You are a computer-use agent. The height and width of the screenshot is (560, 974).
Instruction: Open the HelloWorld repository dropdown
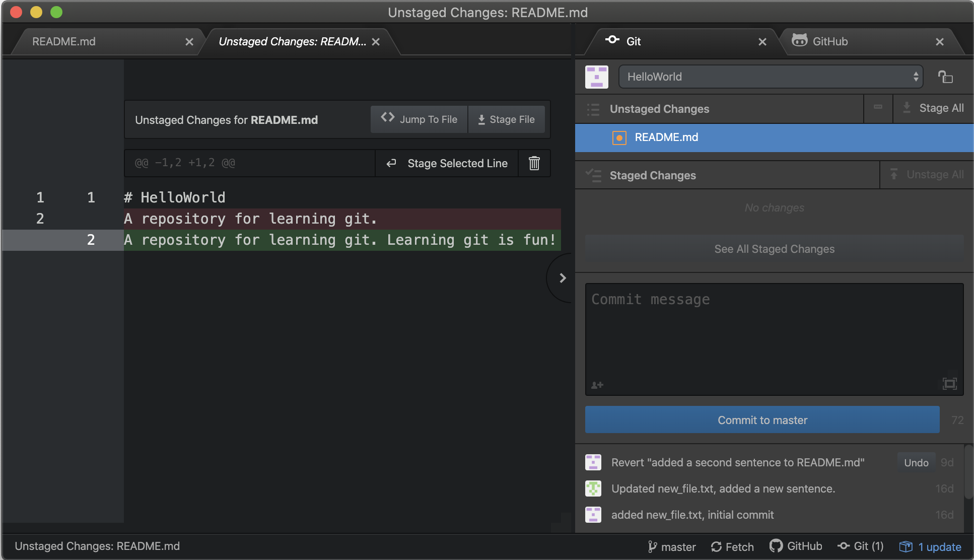click(770, 77)
